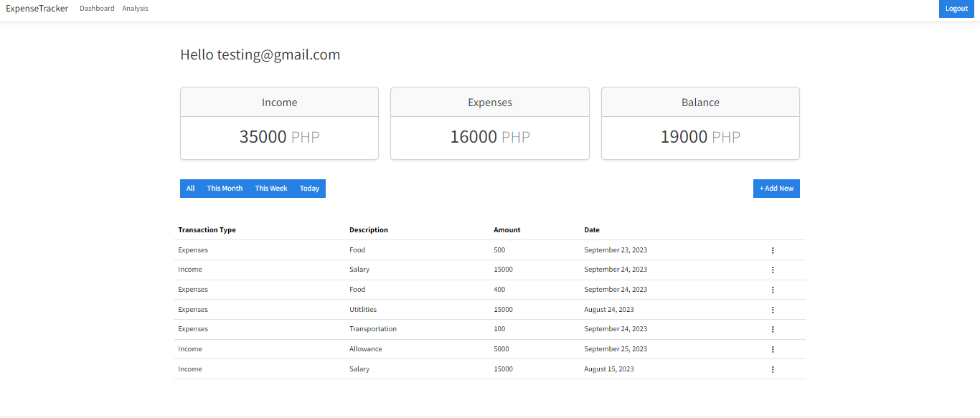Open the kebab menu for the Salary 15000 income row

pos(773,270)
